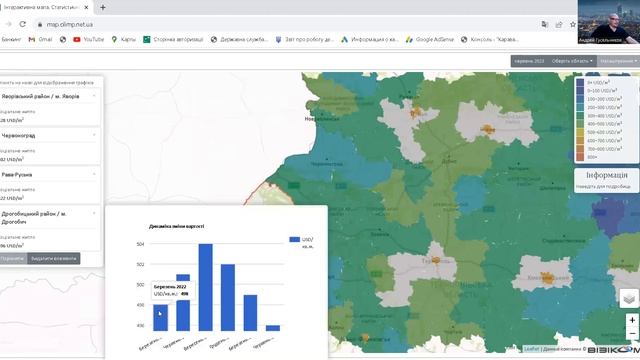This screenshot has height=360, width=640.
Task: Go forward with the browser arrow
Action: (x=9, y=24)
